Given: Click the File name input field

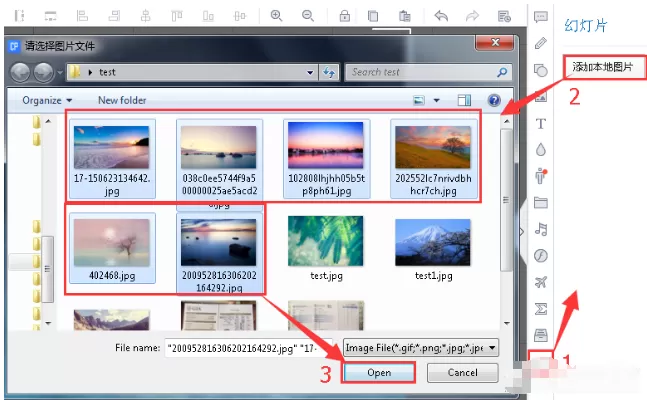Looking at the screenshot, I should pyautogui.click(x=248, y=348).
